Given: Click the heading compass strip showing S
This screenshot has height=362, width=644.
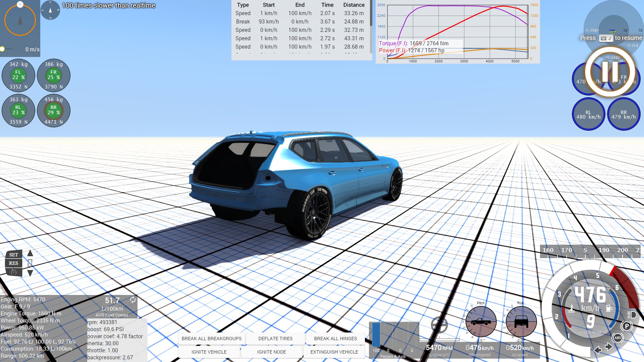Looking at the screenshot, I should tap(590, 252).
